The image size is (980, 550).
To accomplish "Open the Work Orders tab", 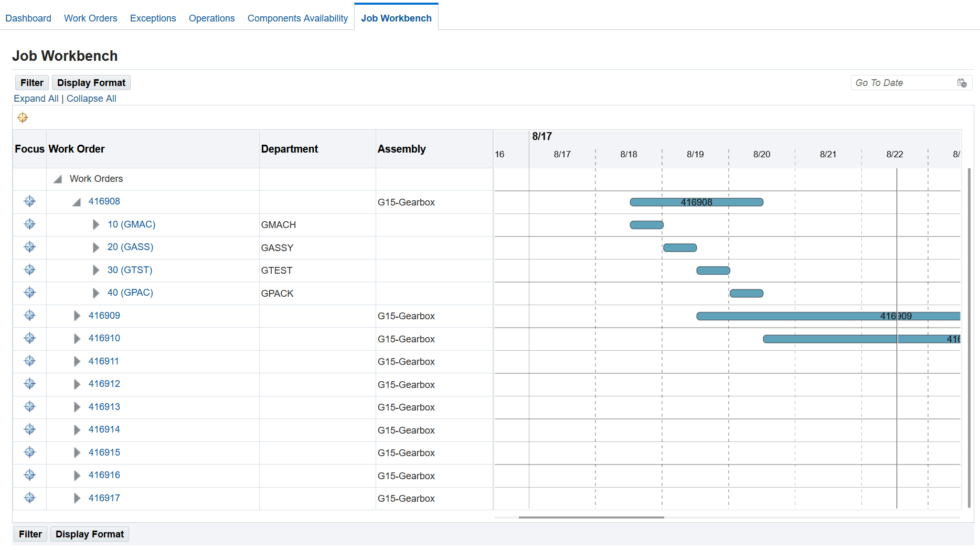I will pos(91,18).
